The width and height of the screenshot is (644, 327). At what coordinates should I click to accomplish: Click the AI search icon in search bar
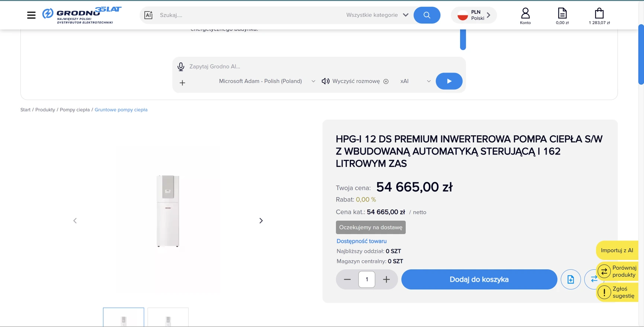point(148,15)
